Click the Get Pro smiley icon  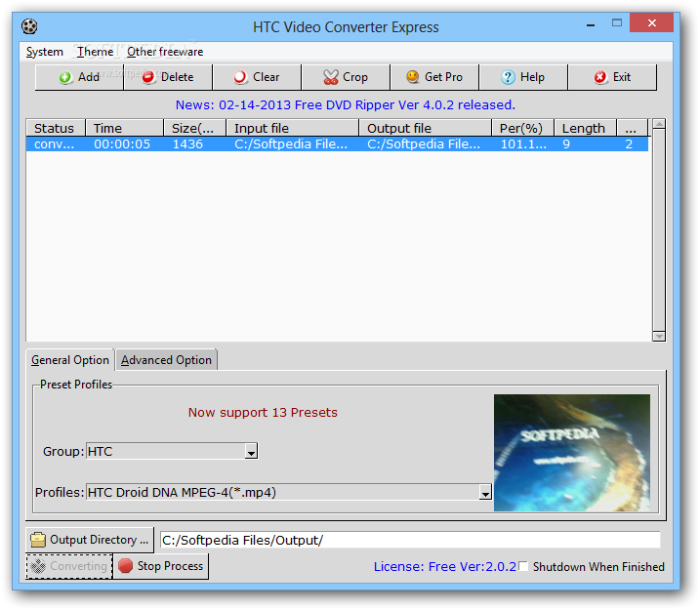(413, 77)
